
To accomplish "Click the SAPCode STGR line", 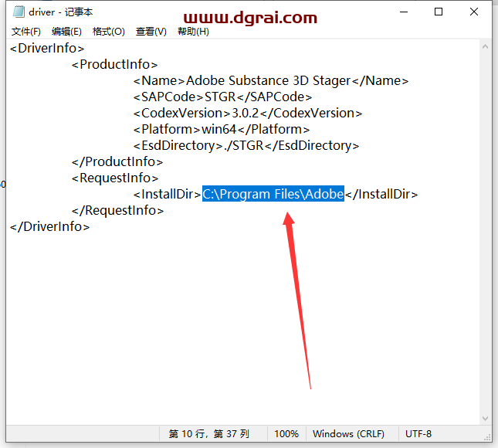I will point(222,97).
